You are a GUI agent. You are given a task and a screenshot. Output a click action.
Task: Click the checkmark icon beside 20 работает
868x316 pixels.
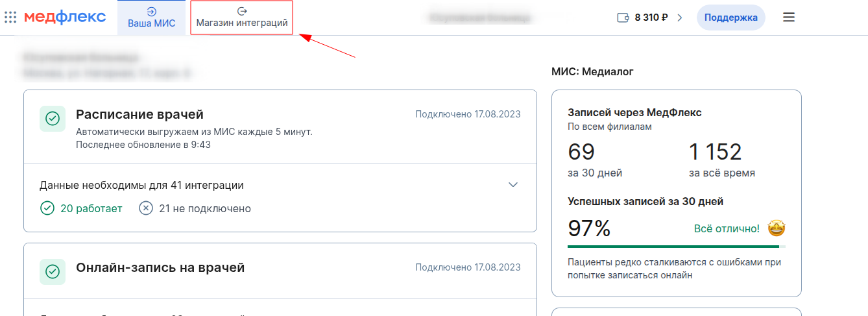coord(47,208)
